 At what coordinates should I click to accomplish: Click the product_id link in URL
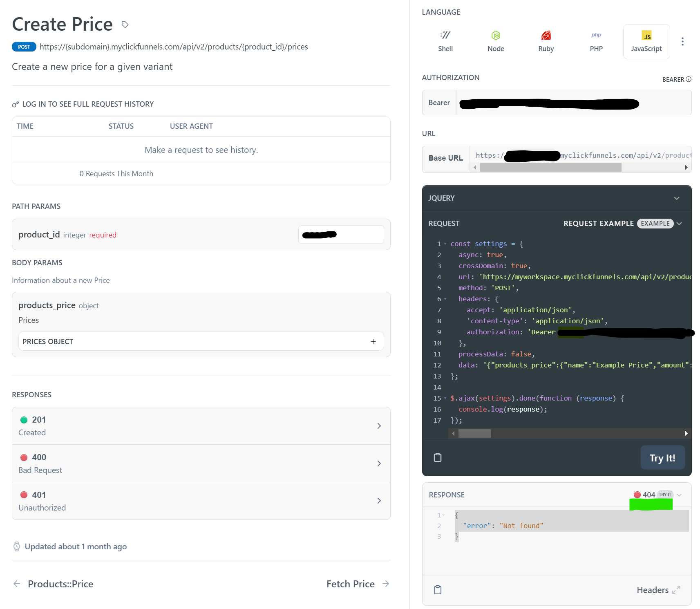(263, 47)
